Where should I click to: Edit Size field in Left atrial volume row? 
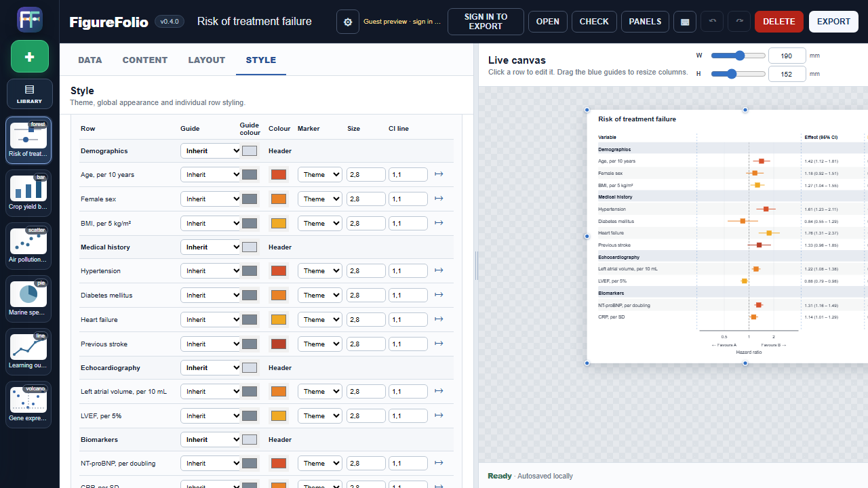tap(366, 392)
